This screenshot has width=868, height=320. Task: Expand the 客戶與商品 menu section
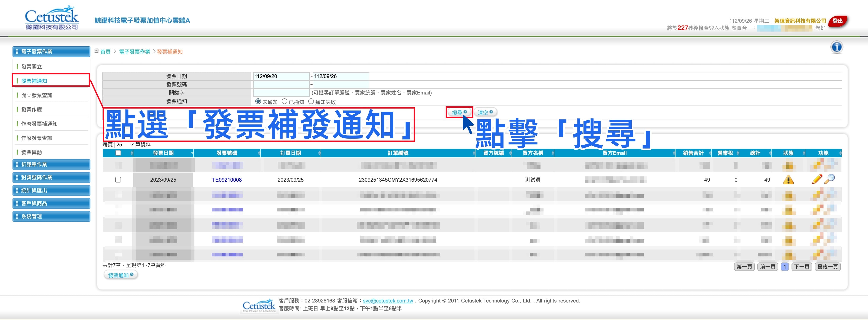pyautogui.click(x=51, y=203)
